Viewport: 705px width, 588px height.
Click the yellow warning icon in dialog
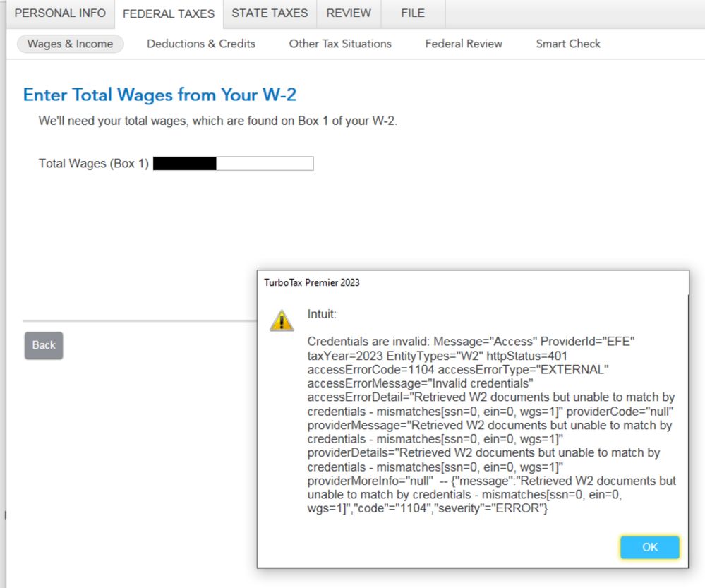282,320
